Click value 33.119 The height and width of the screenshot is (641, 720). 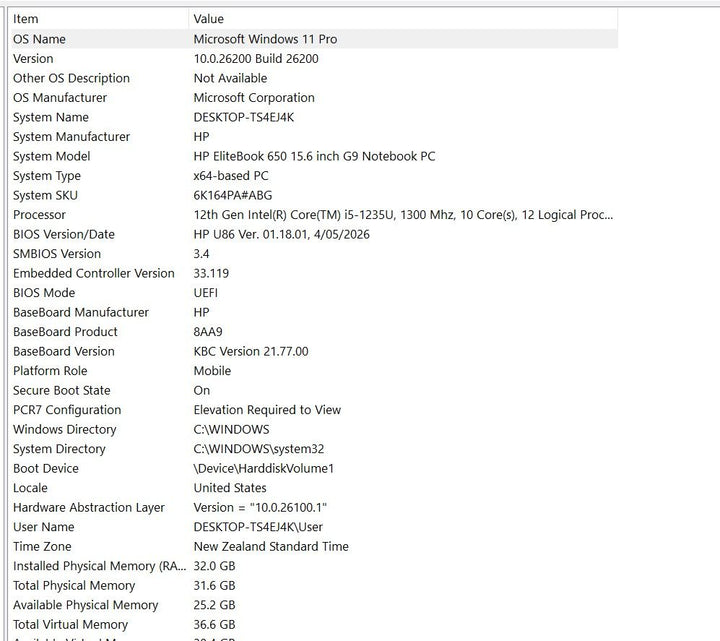coord(211,273)
